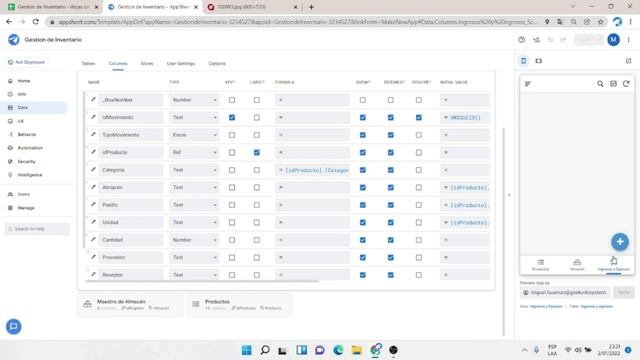Toggle the SHOW checkbox for the Categoria row
Screen dimensions: 640x360
362,170
